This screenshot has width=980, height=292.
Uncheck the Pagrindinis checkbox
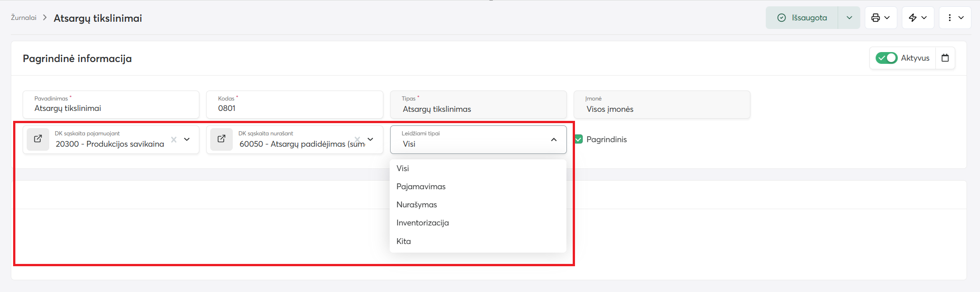click(x=579, y=139)
